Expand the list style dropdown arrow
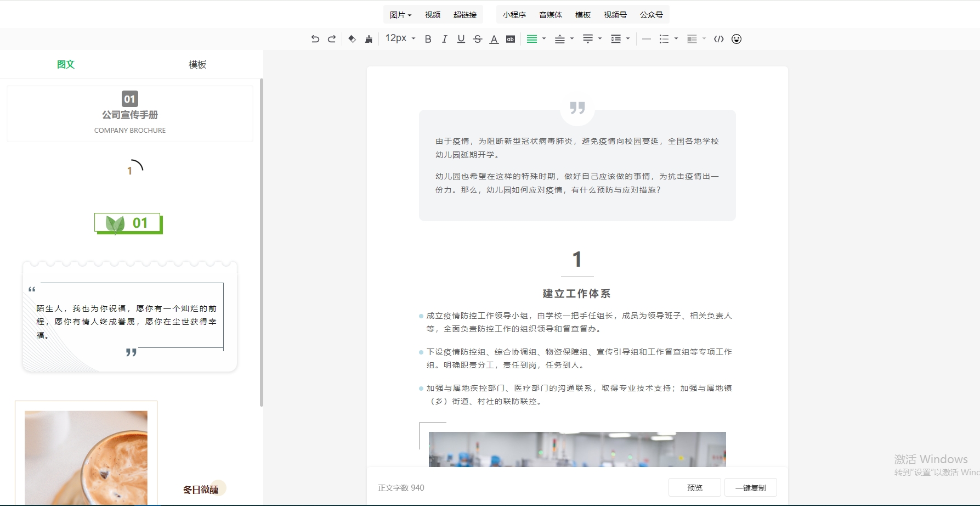The height and width of the screenshot is (506, 980). (x=676, y=38)
